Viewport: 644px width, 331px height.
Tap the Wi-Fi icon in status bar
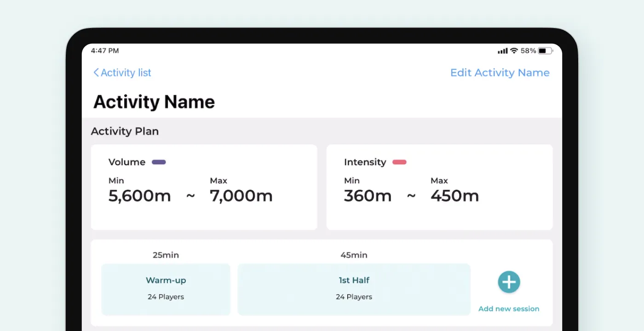(514, 51)
